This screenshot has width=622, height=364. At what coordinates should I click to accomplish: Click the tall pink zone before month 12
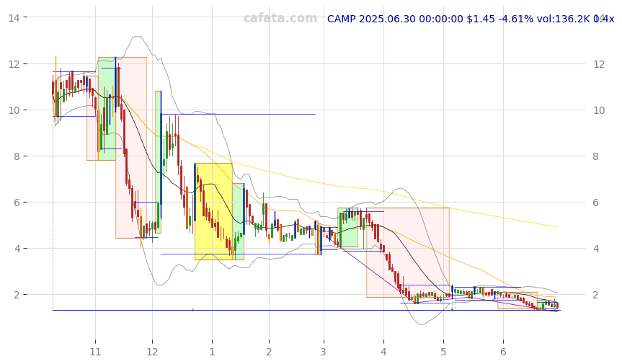(x=131, y=148)
